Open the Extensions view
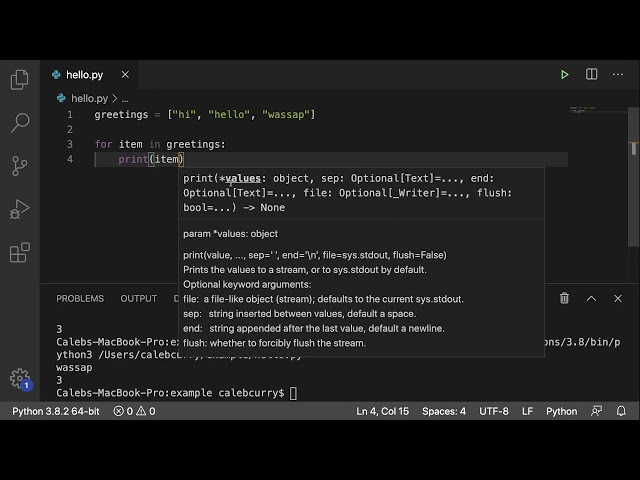 click(x=20, y=252)
